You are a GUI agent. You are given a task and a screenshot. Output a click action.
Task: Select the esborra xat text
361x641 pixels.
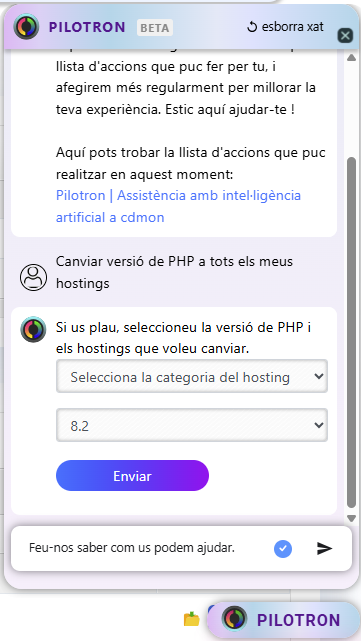pyautogui.click(x=293, y=27)
